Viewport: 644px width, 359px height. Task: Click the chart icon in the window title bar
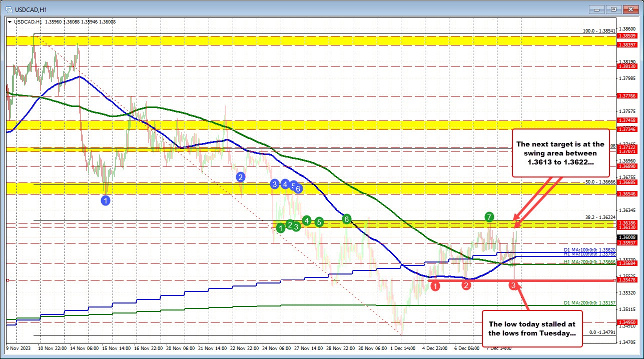pyautogui.click(x=9, y=9)
